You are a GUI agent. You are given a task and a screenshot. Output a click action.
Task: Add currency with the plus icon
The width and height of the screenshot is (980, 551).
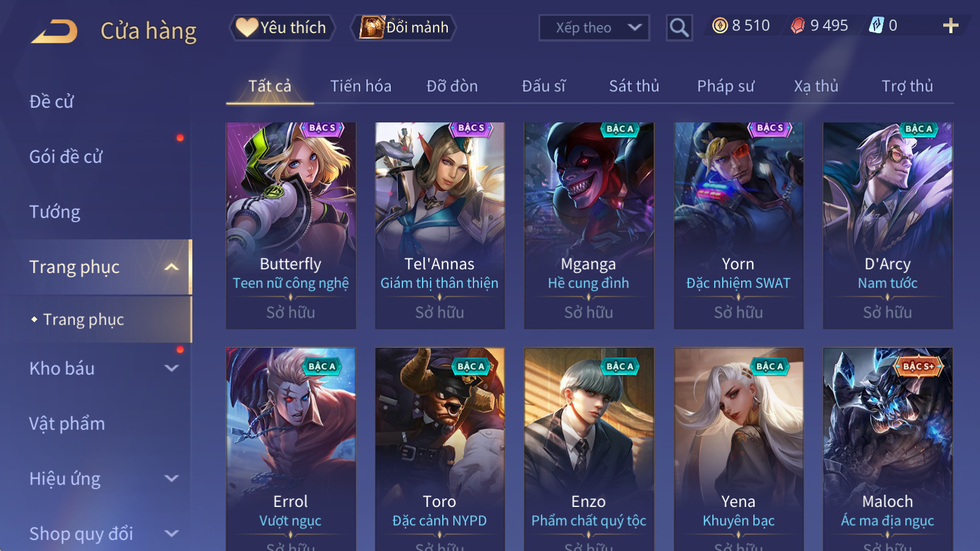[951, 25]
